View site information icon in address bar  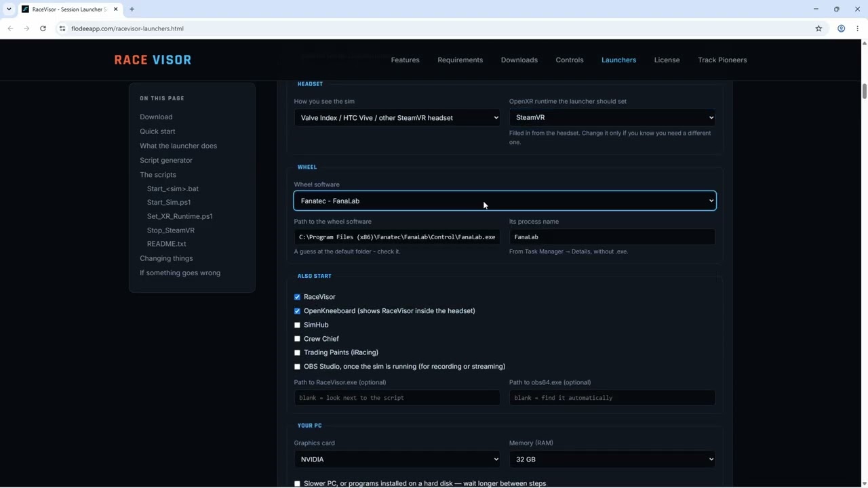pyautogui.click(x=62, y=28)
